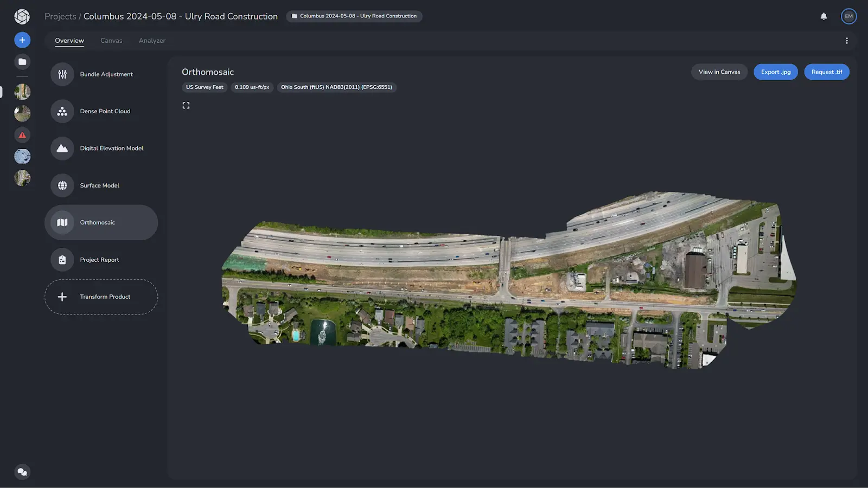Click the Projects breadcrumb link
Viewport: 868px width, 488px height.
[x=60, y=16]
